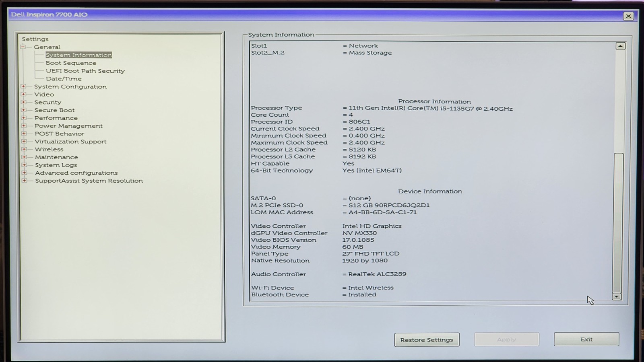
Task: Select POST Behavior category label
Action: tap(59, 134)
